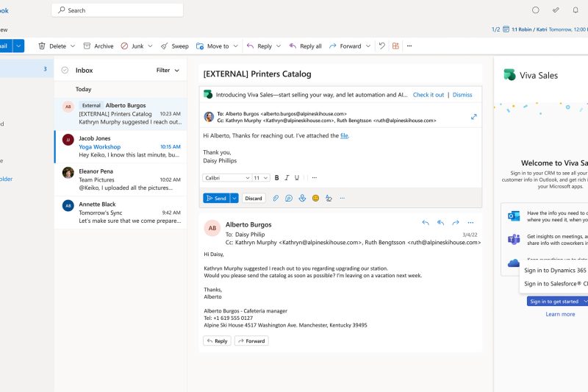The width and height of the screenshot is (588, 392).
Task: Insert emoji with smiley icon
Action: coord(316,198)
